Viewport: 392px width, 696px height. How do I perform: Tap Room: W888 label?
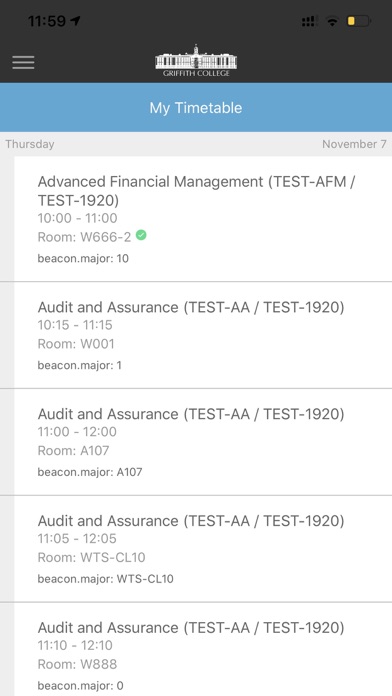[x=77, y=664]
